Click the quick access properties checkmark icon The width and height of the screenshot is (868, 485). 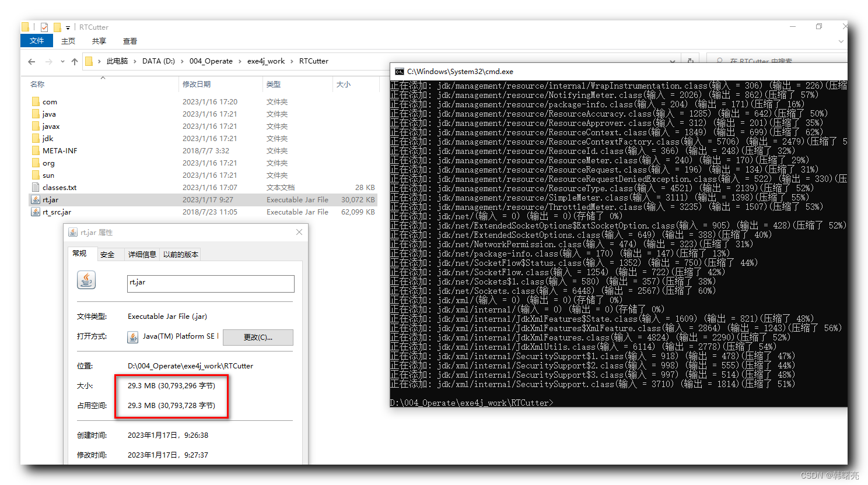[44, 27]
